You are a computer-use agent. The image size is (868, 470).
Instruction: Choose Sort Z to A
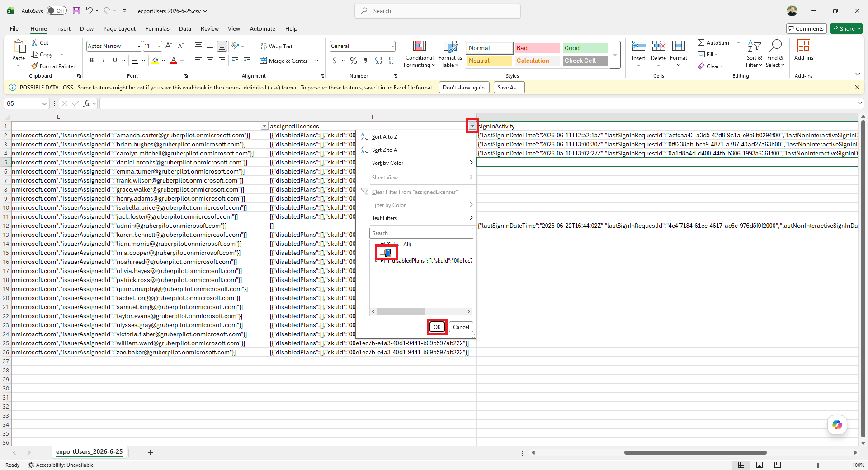pos(384,150)
